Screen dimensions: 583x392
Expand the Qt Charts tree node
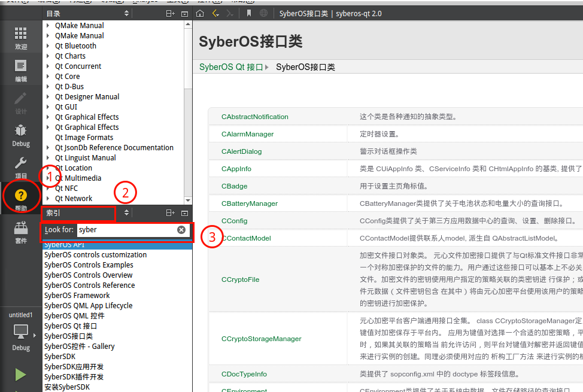tap(48, 56)
